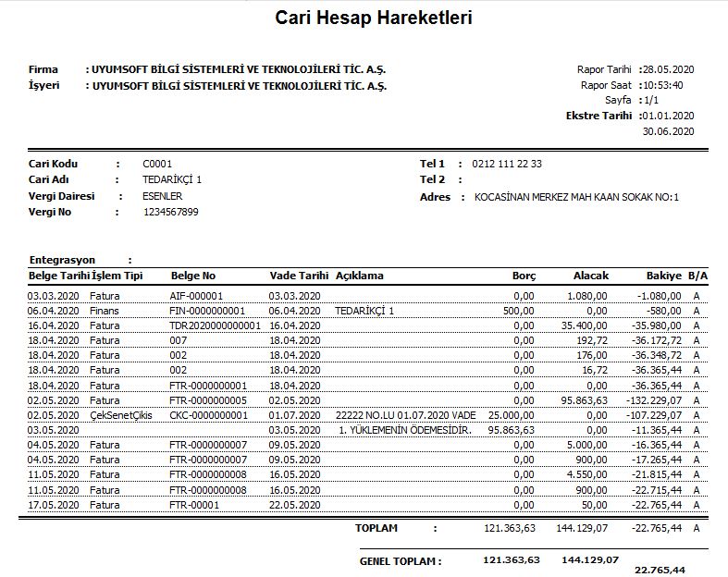The image size is (728, 577).
Task: Select the CKC-0000000001 ÇekSenetÇıkış entry
Action: coord(208,415)
